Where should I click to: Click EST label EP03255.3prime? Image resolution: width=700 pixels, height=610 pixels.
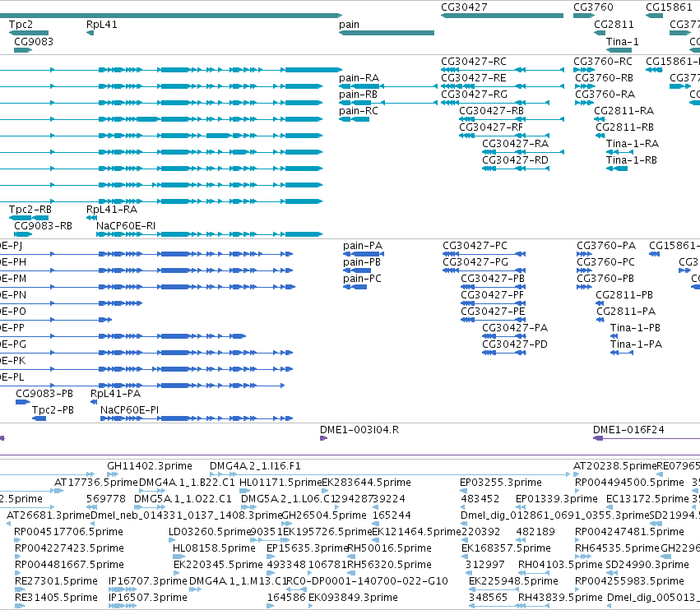(501, 483)
